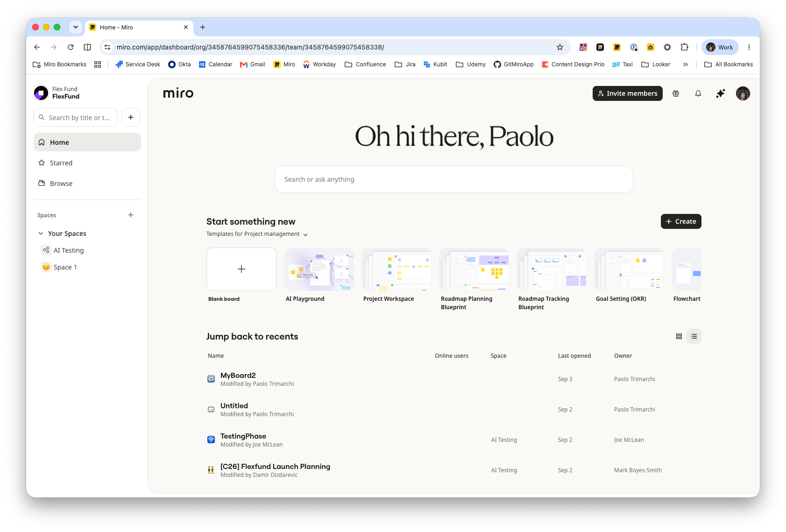786x532 pixels.
Task: Open the gift box icon
Action: click(675, 93)
